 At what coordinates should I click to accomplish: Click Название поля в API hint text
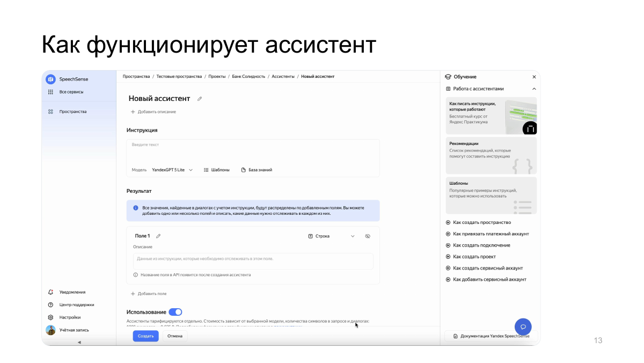point(195,275)
